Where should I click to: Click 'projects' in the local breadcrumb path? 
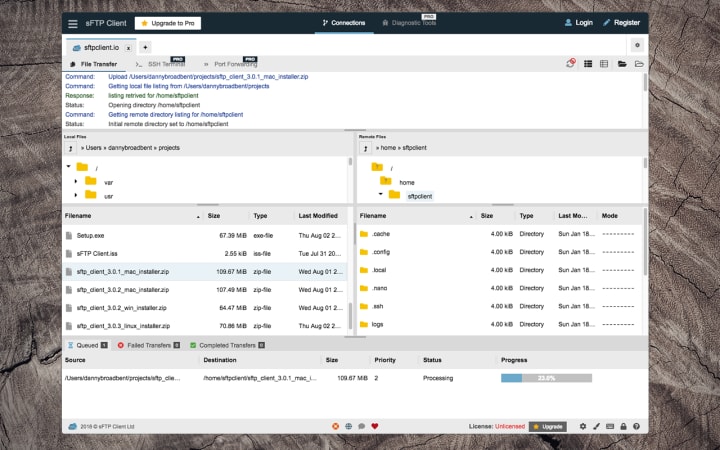point(169,148)
